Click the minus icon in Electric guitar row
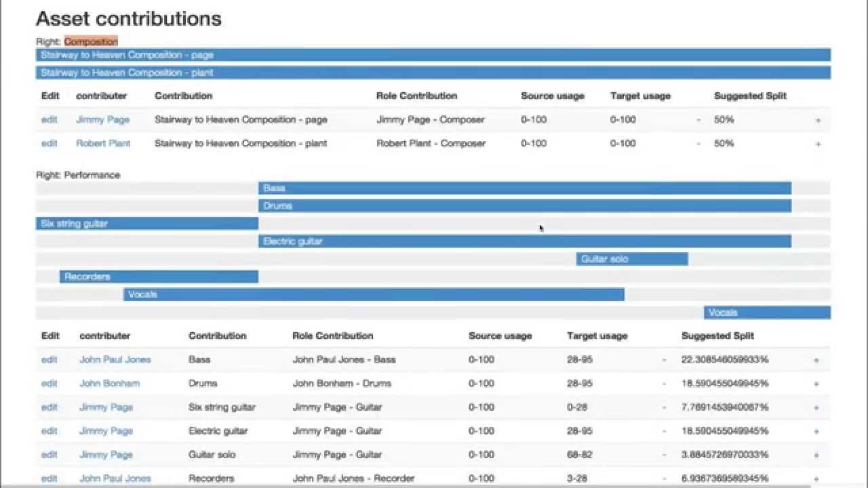Screen dimensions: 868x488 pos(665,431)
